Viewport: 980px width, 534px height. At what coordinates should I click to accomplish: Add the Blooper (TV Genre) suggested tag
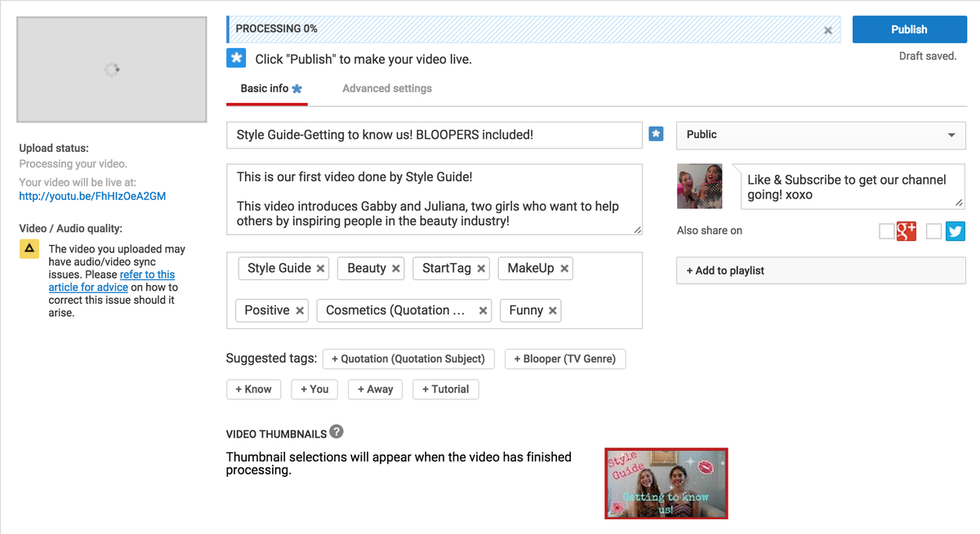565,358
